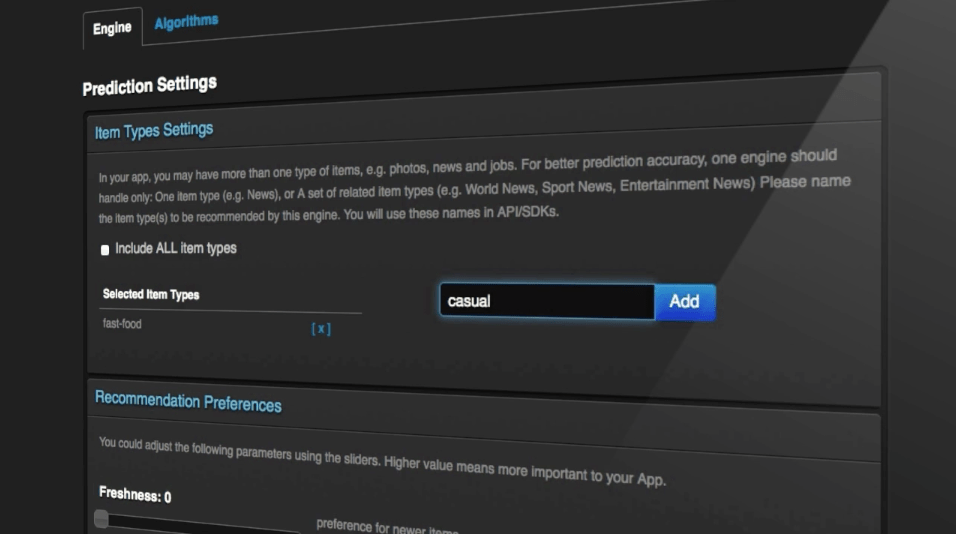Viewport: 956px width, 534px height.
Task: Click the Prediction Settings title
Action: click(x=149, y=85)
